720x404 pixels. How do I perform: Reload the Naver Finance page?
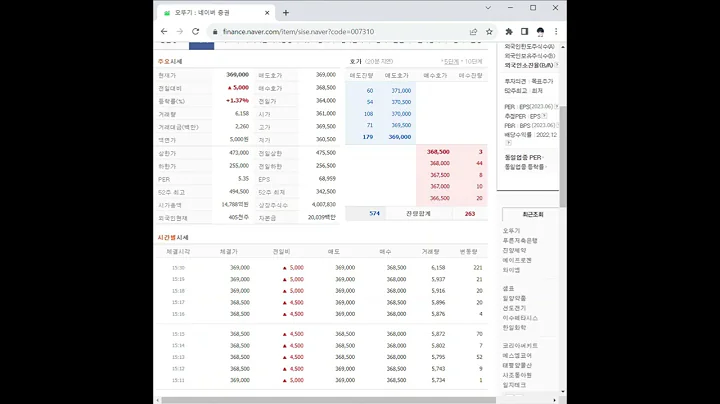pos(196,31)
